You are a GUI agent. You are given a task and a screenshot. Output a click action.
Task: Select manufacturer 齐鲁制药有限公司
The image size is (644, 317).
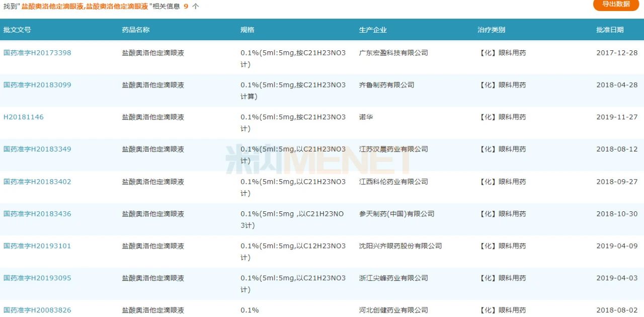point(387,85)
